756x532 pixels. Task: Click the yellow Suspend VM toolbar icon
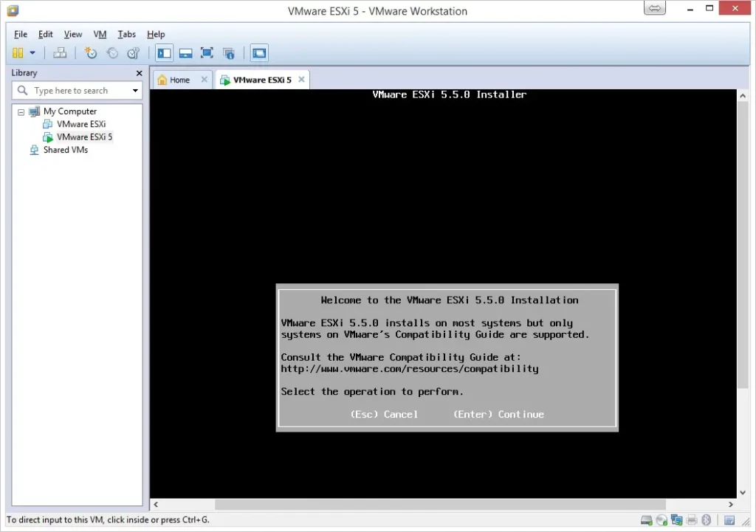click(x=18, y=53)
